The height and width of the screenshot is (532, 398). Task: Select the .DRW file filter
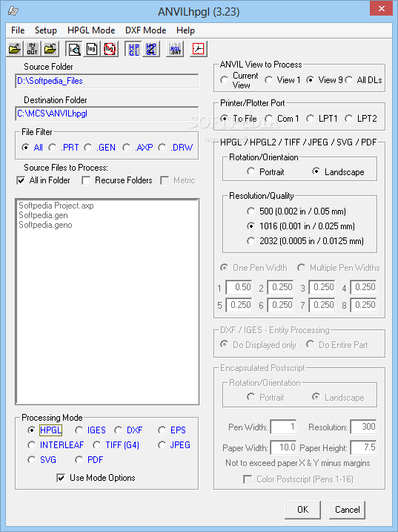176,148
